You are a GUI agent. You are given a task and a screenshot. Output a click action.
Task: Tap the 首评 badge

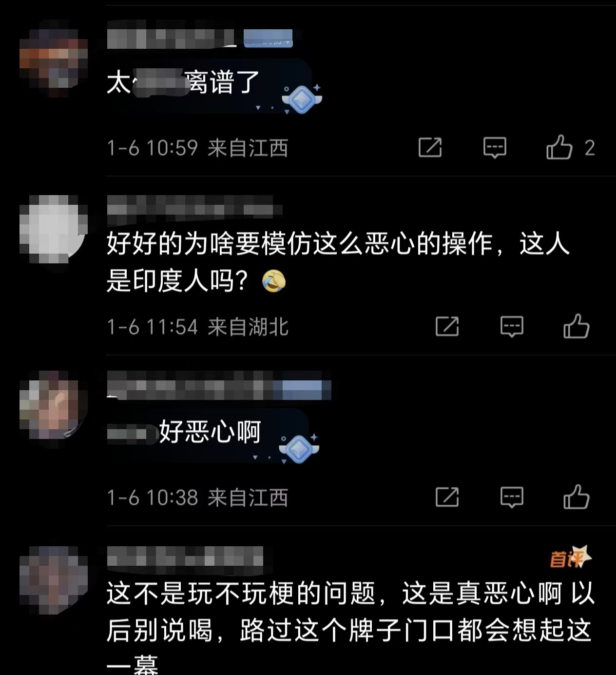click(x=570, y=557)
